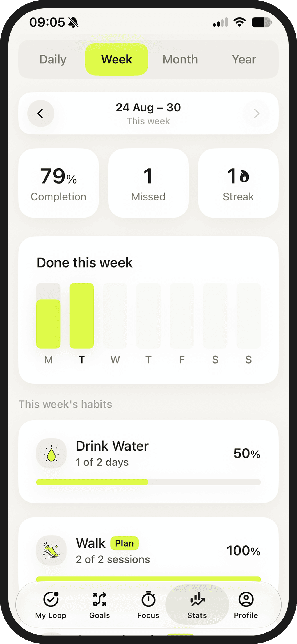The image size is (297, 644).
Task: Open the Focus timer icon
Action: click(148, 599)
